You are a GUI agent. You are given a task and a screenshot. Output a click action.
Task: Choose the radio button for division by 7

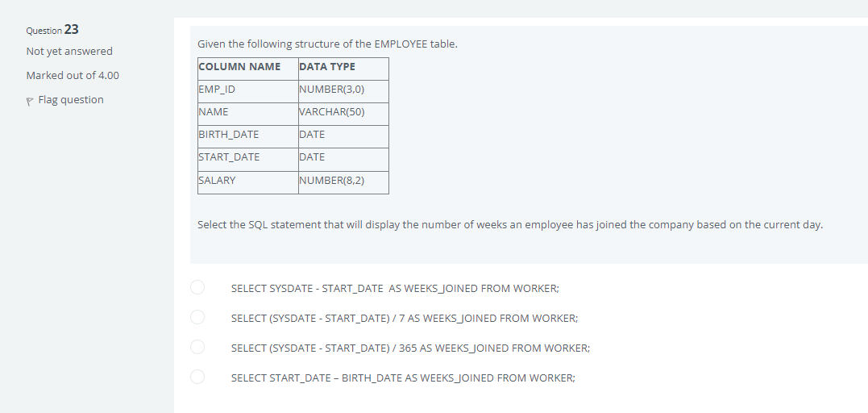click(197, 317)
